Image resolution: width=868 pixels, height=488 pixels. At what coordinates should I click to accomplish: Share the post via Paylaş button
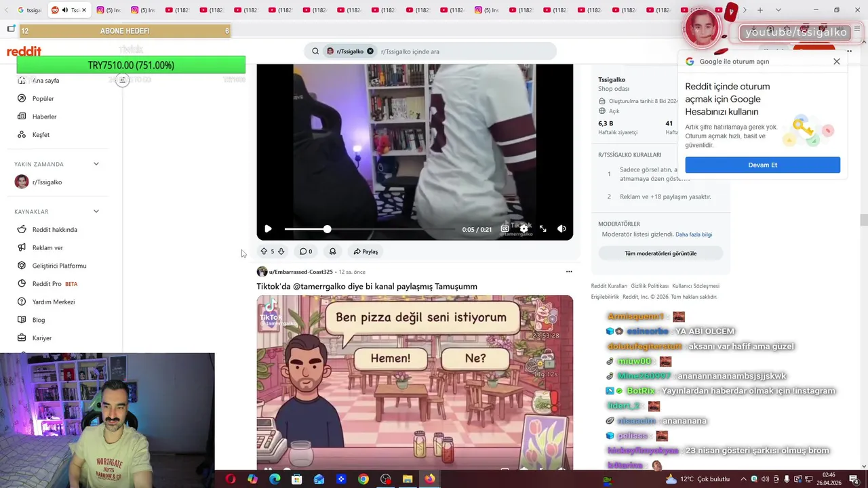pos(366,251)
